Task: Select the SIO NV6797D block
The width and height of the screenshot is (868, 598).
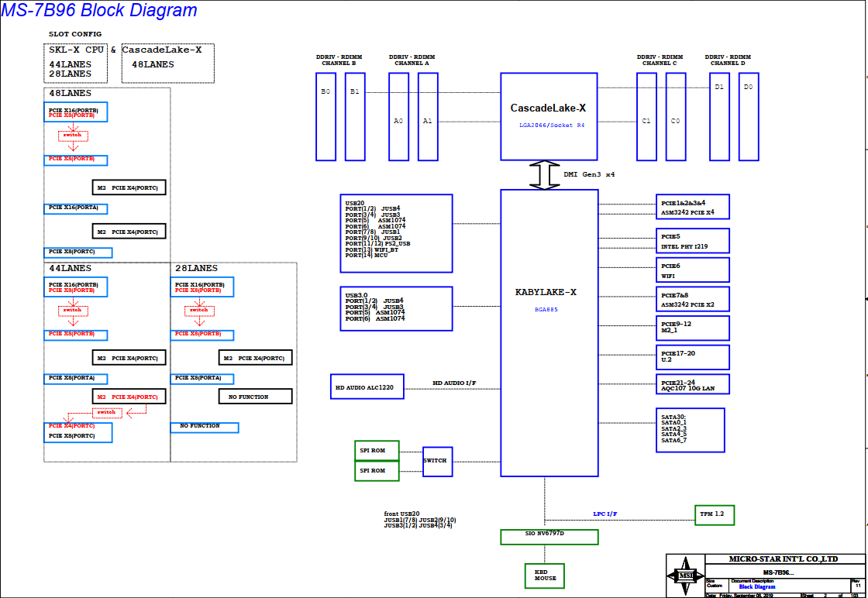Action: [x=549, y=537]
